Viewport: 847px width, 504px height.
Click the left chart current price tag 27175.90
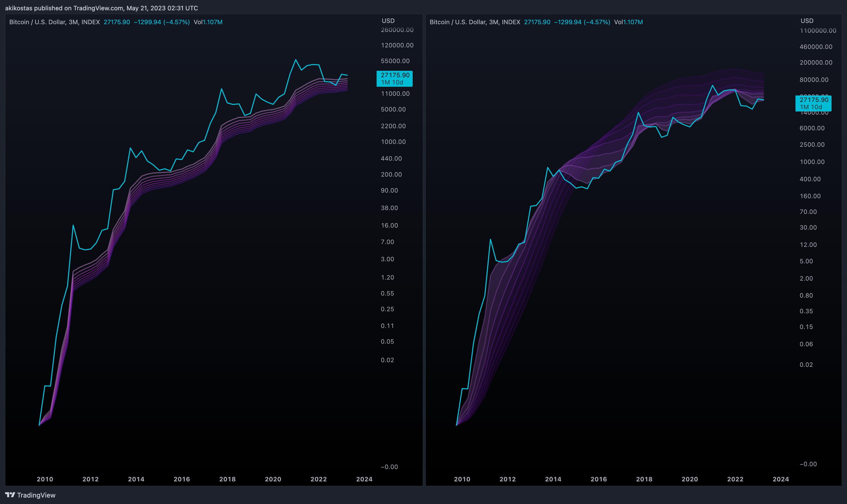tap(395, 79)
